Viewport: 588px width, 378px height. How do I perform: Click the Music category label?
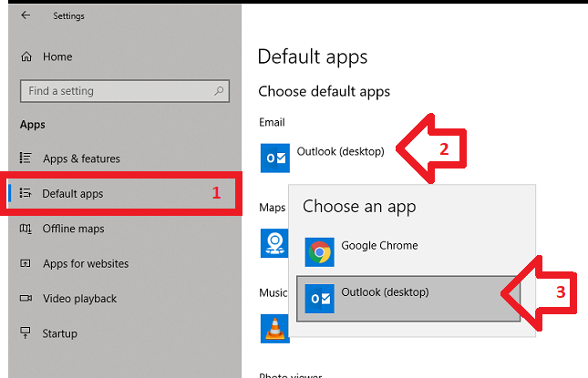(273, 292)
